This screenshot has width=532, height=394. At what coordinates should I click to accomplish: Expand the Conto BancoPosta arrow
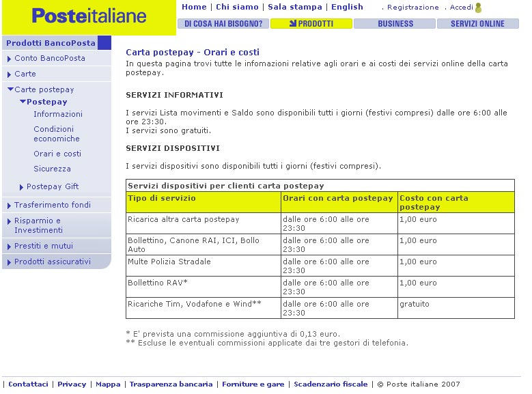10,59
